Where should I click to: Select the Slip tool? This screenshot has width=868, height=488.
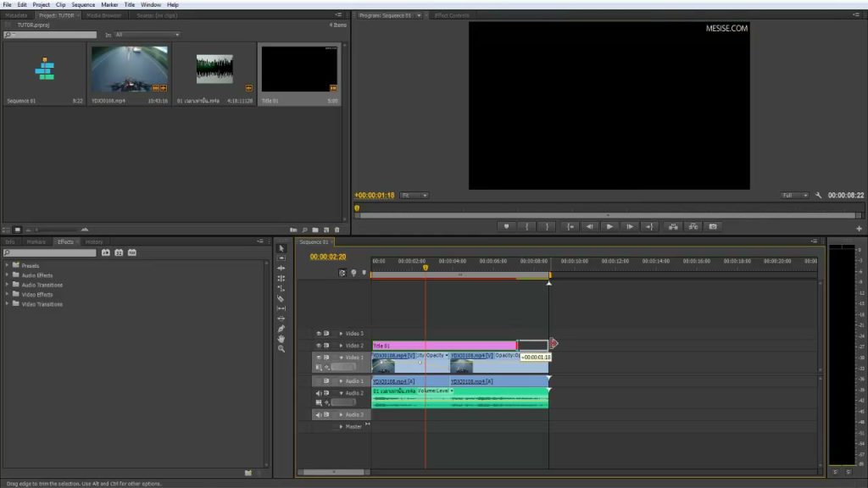(x=281, y=308)
